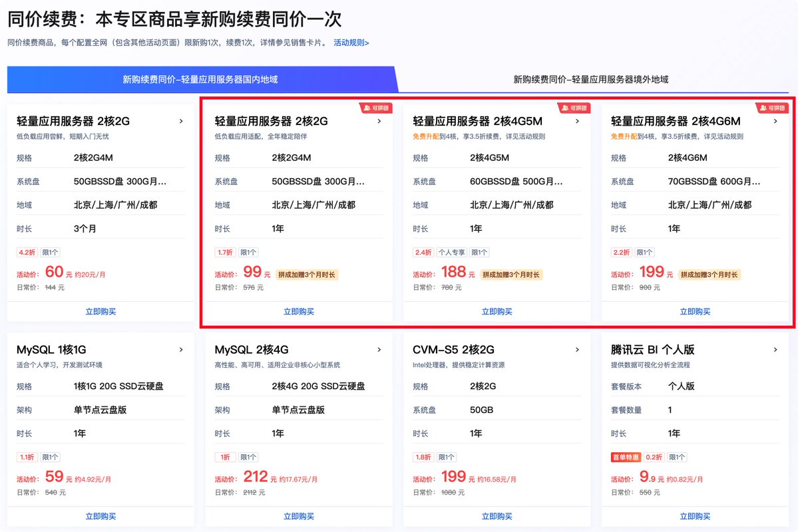Click the 188元 activity price
The image size is (798, 532).
(x=457, y=272)
